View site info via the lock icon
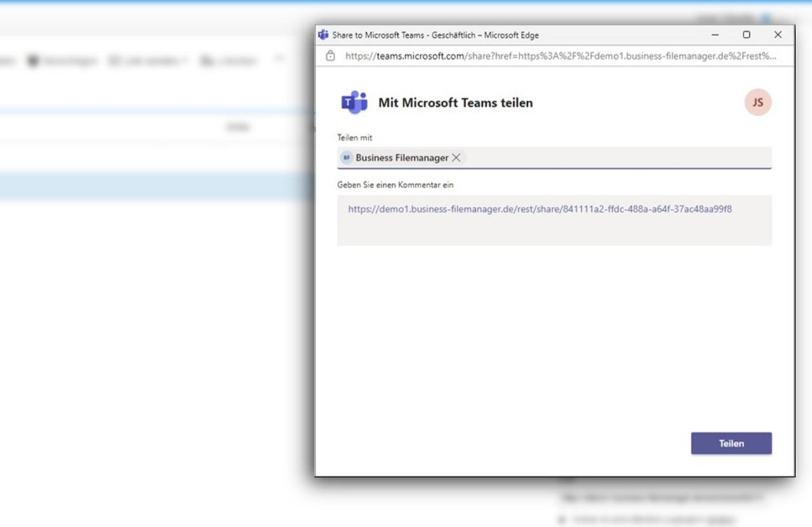Viewport: 812px width, 527px height. click(330, 56)
